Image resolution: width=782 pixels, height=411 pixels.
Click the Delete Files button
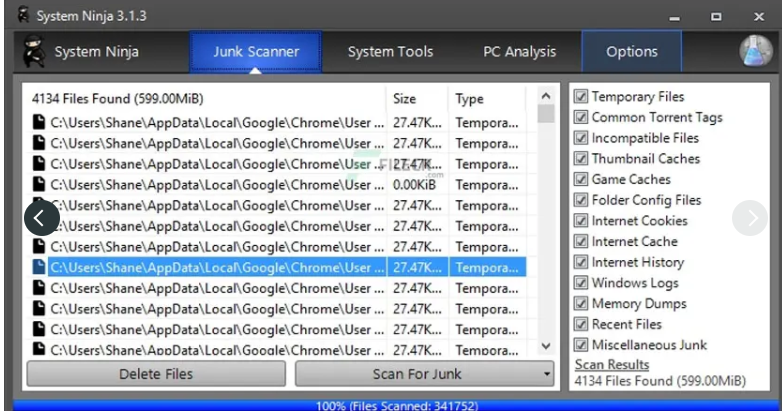156,374
